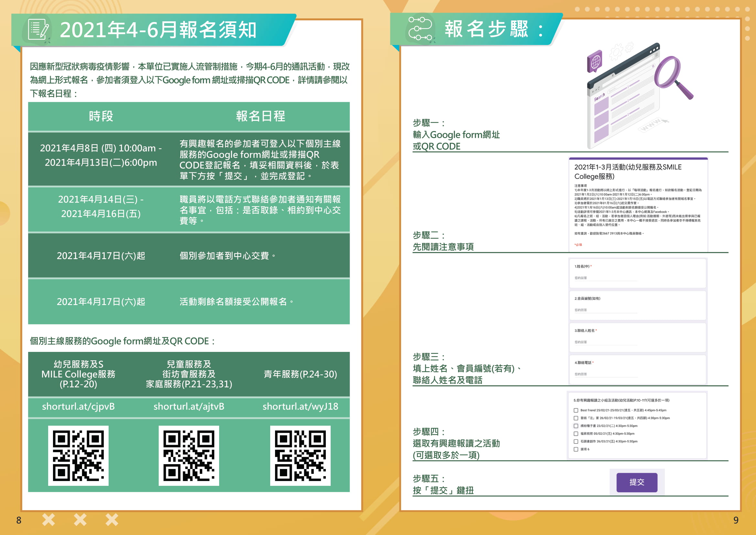Click the 幼兒服務及SMILE College服務 (P.12-20) header cell
This screenshot has width=756, height=535.
click(78, 374)
